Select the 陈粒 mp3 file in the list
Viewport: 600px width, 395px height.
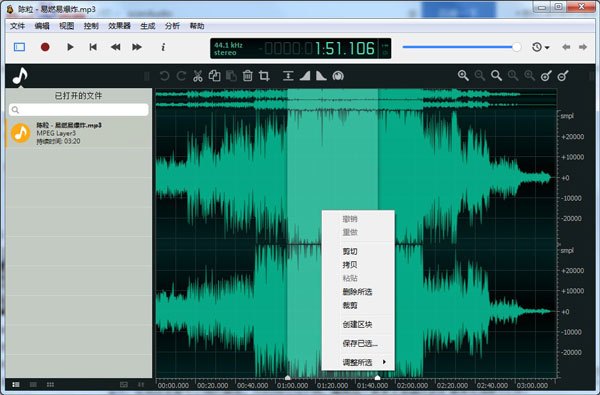pos(79,133)
